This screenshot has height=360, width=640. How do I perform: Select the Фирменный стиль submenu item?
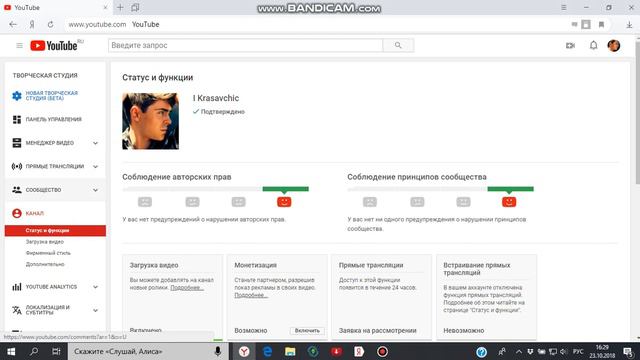point(48,253)
